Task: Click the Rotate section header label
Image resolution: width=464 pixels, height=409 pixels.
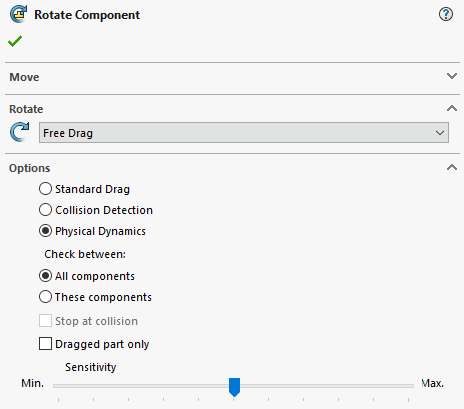Action: pyautogui.click(x=26, y=109)
